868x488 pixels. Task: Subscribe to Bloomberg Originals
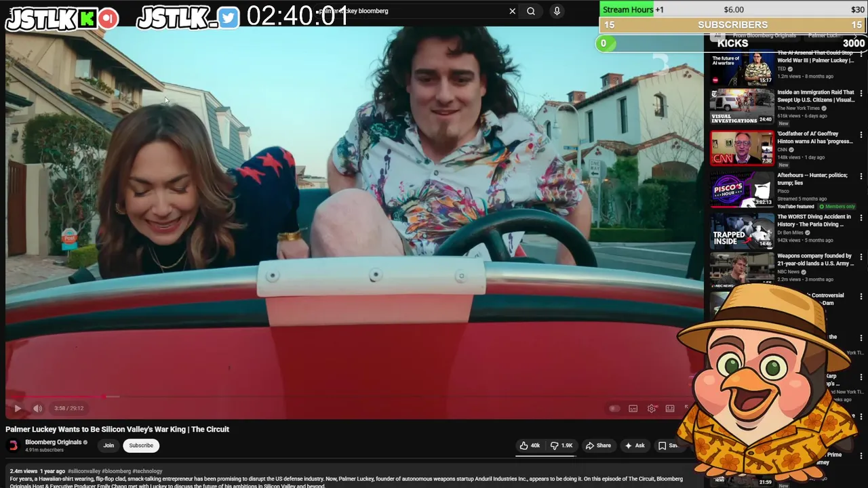pyautogui.click(x=141, y=445)
